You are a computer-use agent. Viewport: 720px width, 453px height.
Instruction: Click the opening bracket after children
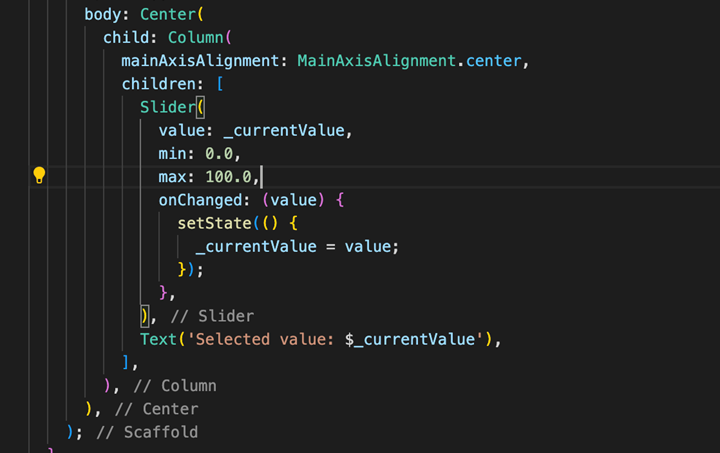coord(220,84)
